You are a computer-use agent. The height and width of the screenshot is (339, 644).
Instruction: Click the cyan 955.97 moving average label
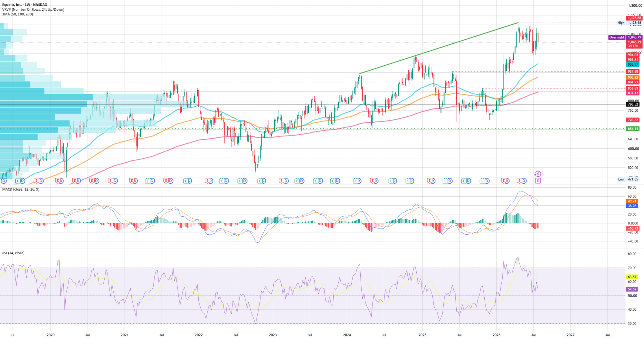pyautogui.click(x=633, y=65)
